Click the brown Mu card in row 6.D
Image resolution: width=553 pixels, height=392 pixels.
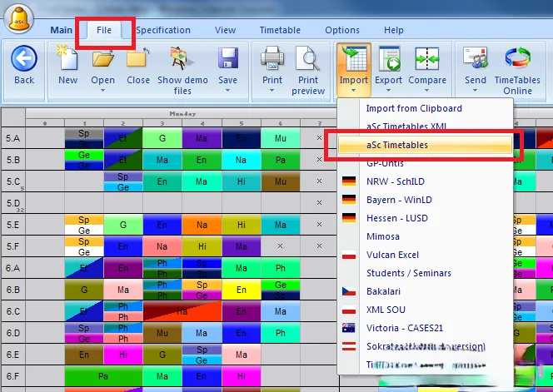(162, 333)
